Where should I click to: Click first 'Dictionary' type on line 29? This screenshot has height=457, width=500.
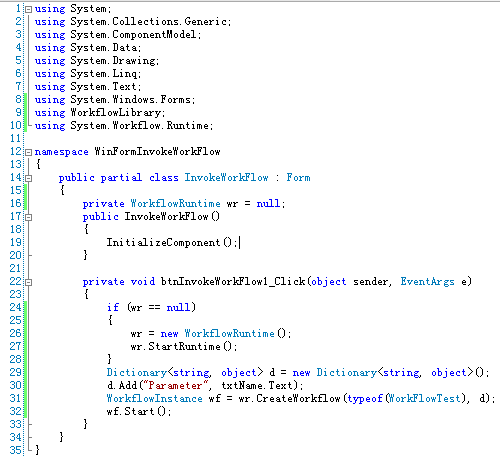tap(136, 373)
